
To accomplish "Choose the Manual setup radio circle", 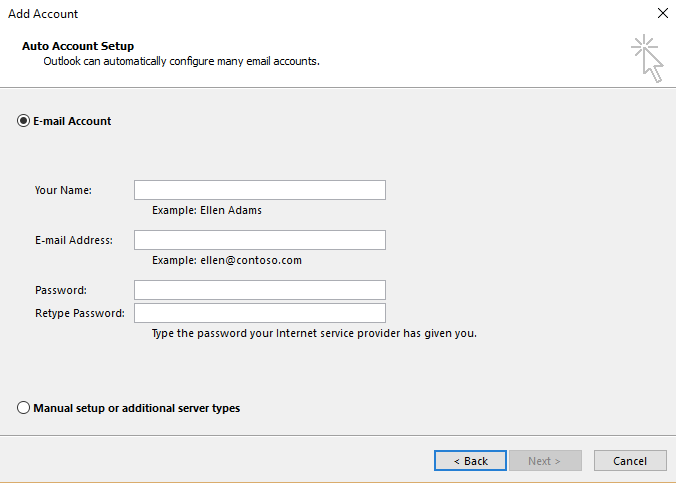I will pos(23,408).
